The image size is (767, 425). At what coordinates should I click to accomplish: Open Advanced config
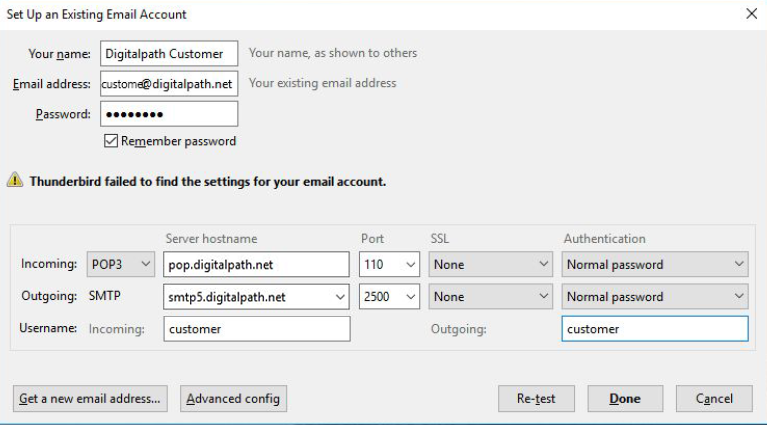(233, 399)
